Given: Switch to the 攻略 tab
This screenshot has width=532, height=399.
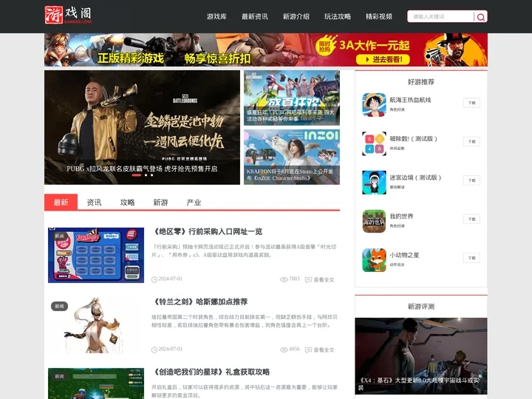Looking at the screenshot, I should click(127, 202).
